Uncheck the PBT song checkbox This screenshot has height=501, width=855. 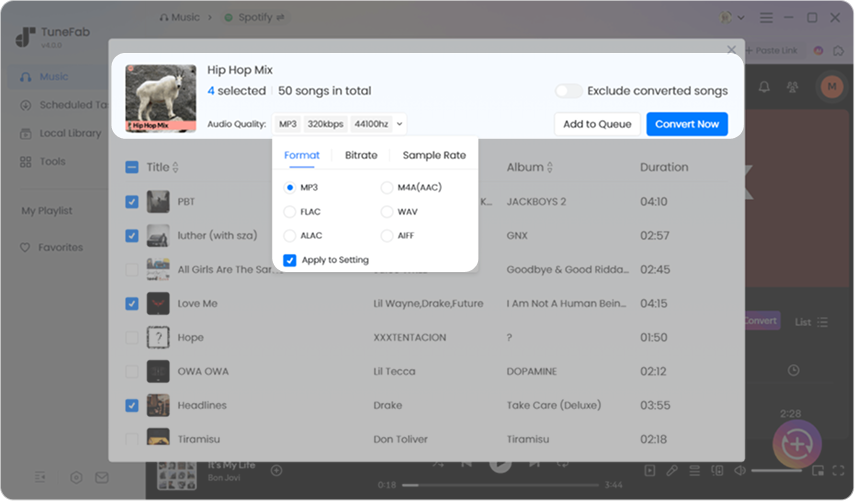(132, 202)
